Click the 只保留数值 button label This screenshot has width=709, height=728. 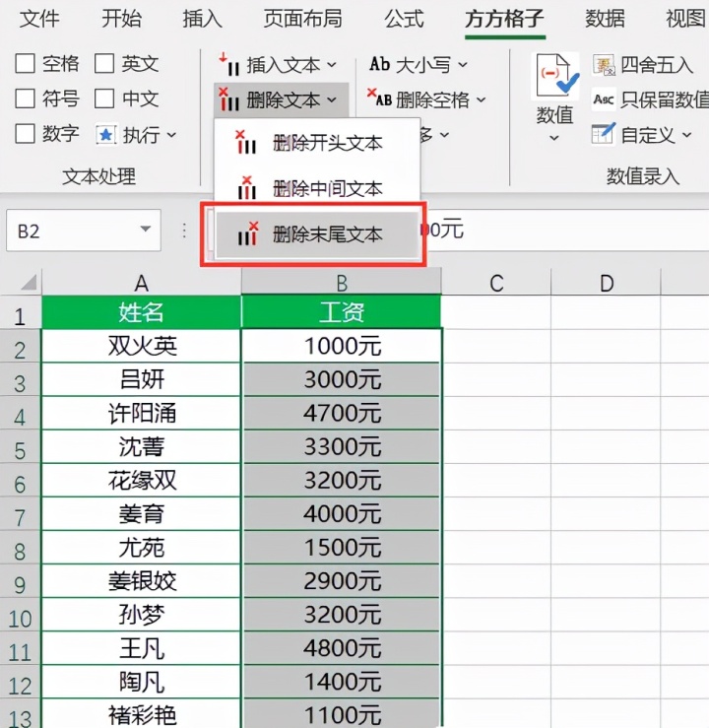click(x=665, y=99)
